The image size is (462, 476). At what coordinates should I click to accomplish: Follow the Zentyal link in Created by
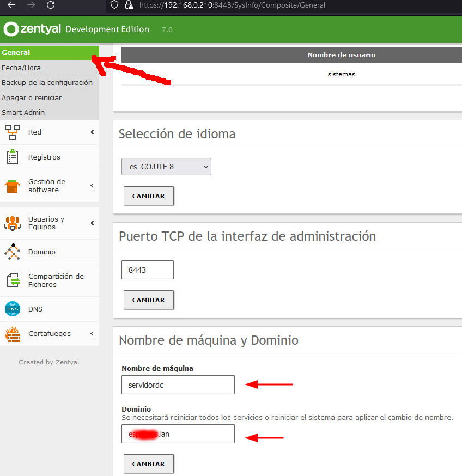pos(67,362)
